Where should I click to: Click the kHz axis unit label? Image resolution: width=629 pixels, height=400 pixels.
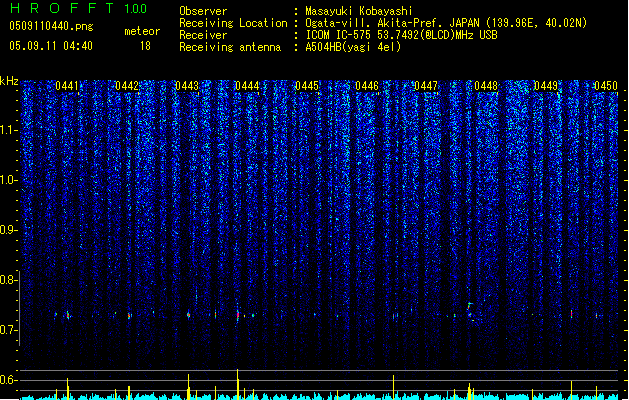click(x=9, y=81)
